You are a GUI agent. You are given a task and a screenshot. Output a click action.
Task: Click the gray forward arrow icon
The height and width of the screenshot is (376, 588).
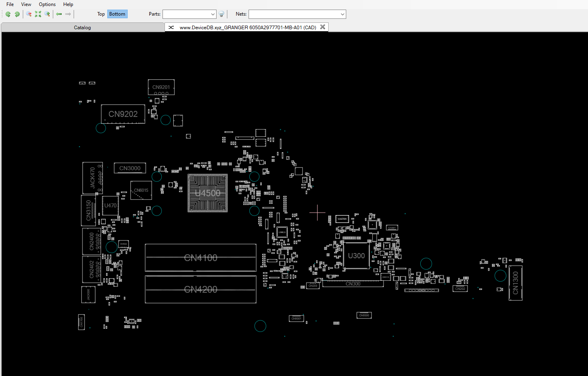[68, 14]
